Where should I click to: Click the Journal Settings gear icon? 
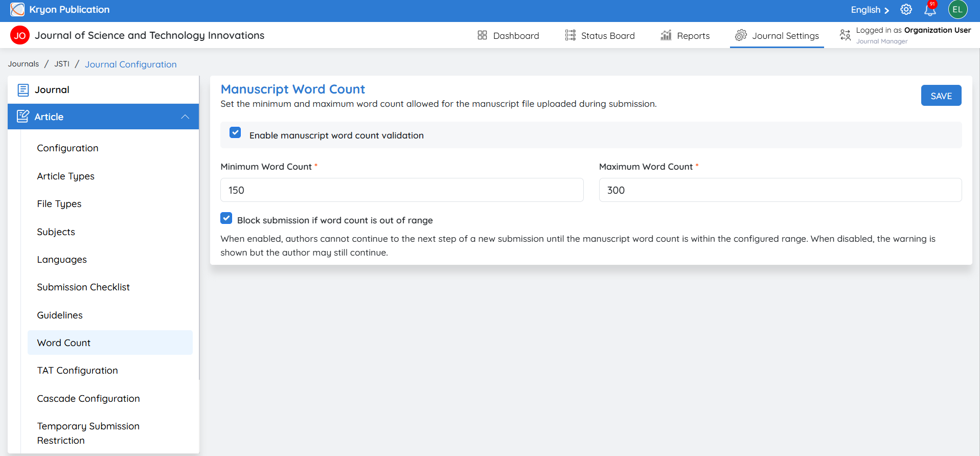click(741, 35)
